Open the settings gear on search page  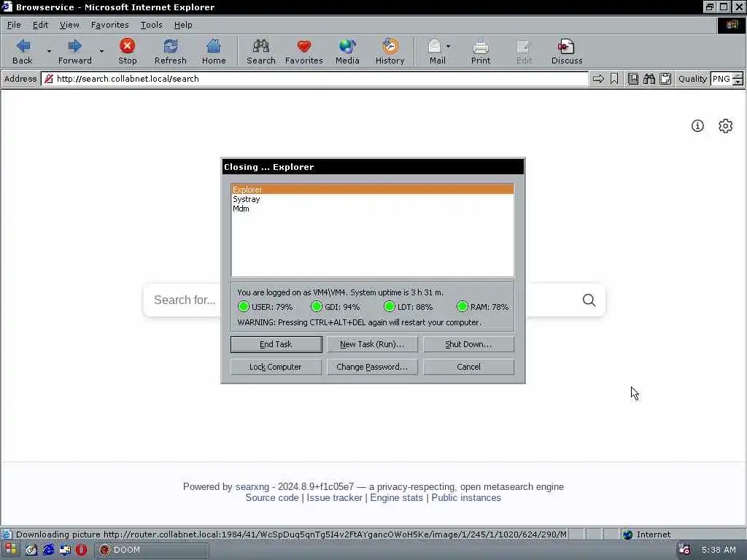tap(725, 125)
